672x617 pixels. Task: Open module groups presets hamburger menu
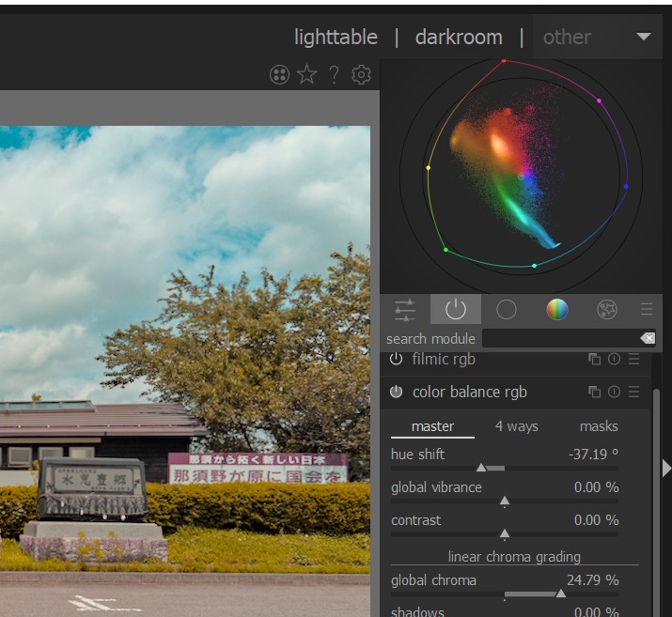pos(647,309)
